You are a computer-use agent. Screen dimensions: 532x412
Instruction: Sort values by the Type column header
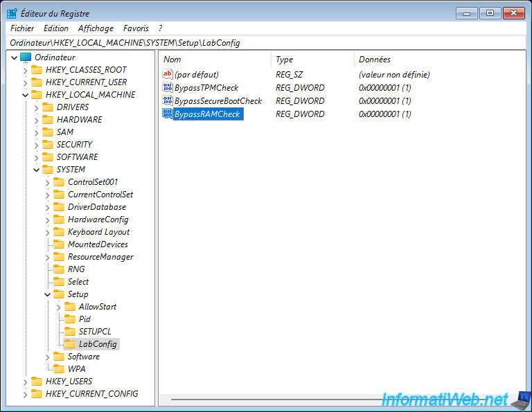(312, 60)
